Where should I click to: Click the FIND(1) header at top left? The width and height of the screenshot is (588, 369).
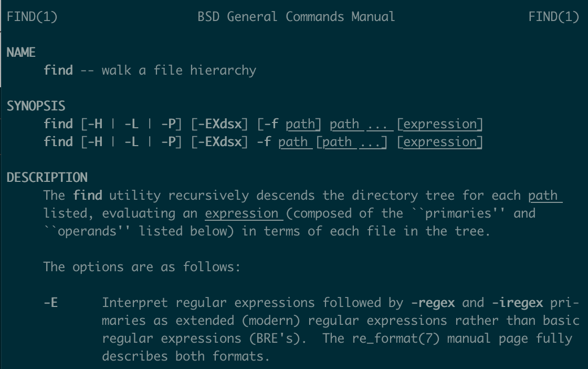click(x=32, y=16)
